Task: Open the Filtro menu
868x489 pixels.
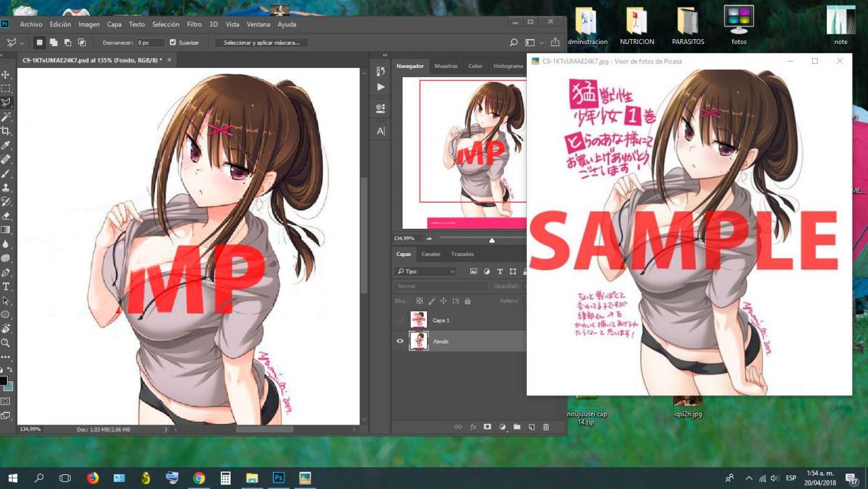Action: tap(194, 24)
